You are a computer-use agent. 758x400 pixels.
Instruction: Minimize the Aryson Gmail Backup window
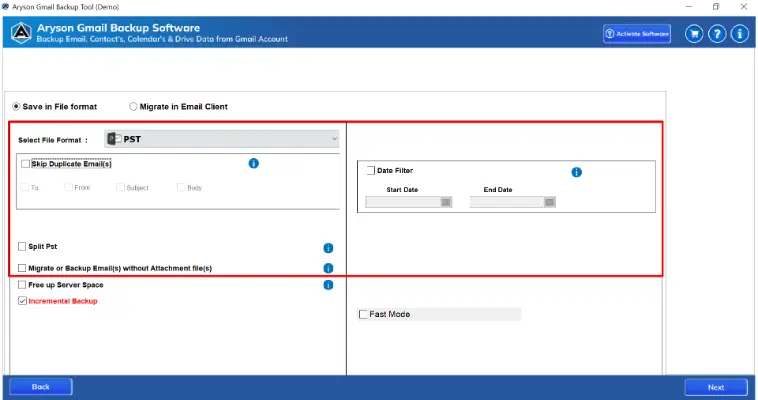tap(689, 7)
